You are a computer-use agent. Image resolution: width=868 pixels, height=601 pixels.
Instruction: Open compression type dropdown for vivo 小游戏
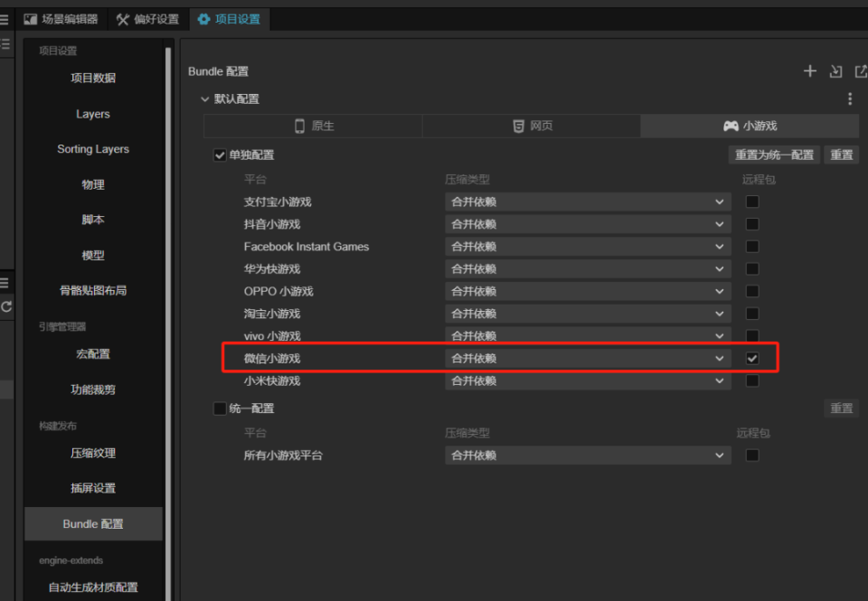588,336
